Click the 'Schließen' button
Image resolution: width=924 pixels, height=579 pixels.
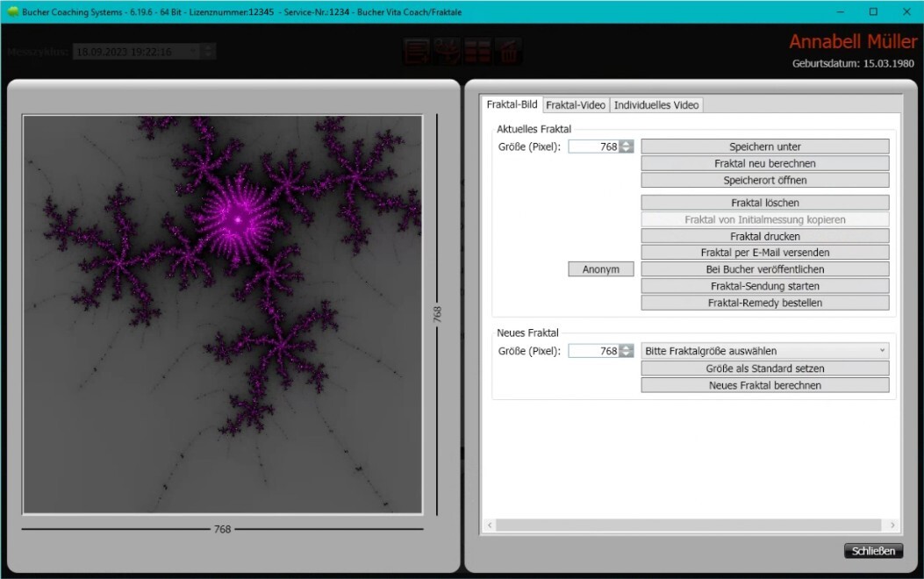[x=873, y=551]
